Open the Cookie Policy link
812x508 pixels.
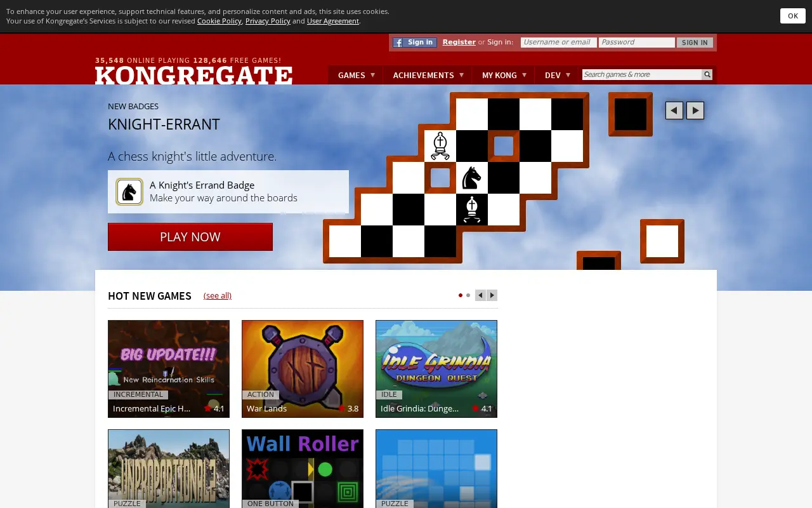(x=219, y=21)
